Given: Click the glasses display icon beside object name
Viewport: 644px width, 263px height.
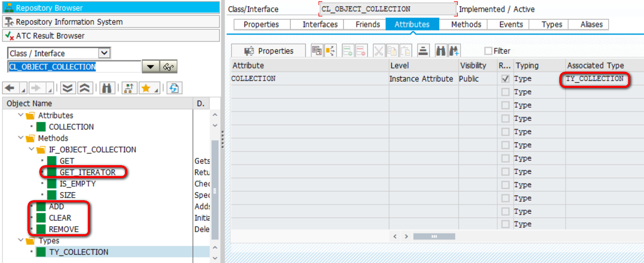Looking at the screenshot, I should point(169,67).
